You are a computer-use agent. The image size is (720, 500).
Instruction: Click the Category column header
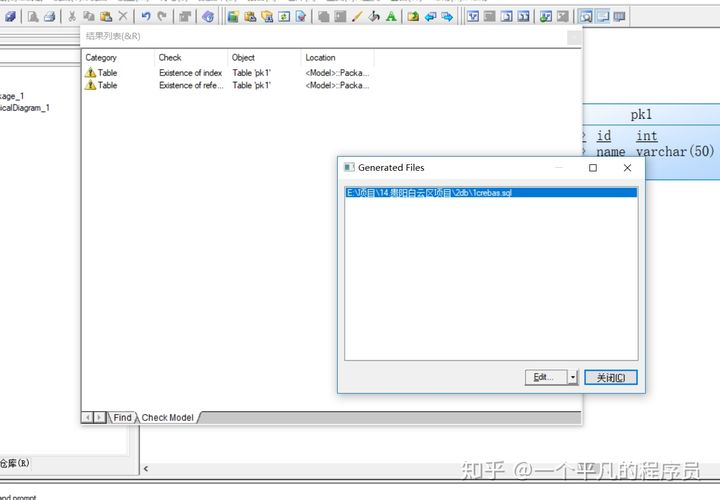coord(118,58)
